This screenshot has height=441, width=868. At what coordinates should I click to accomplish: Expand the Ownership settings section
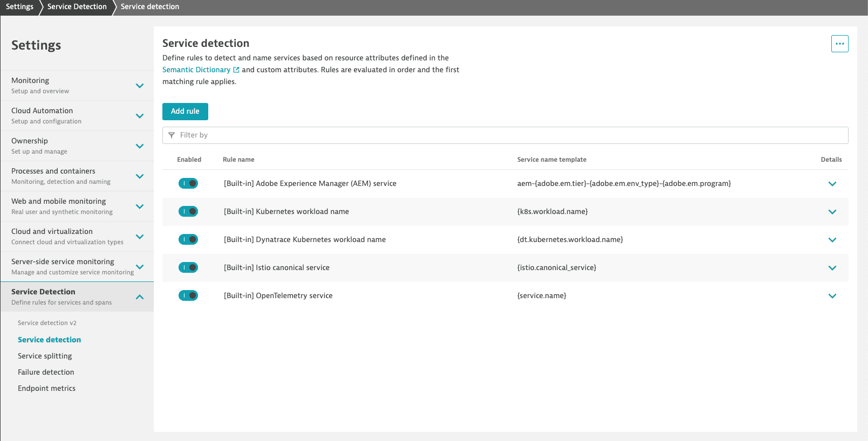(140, 146)
